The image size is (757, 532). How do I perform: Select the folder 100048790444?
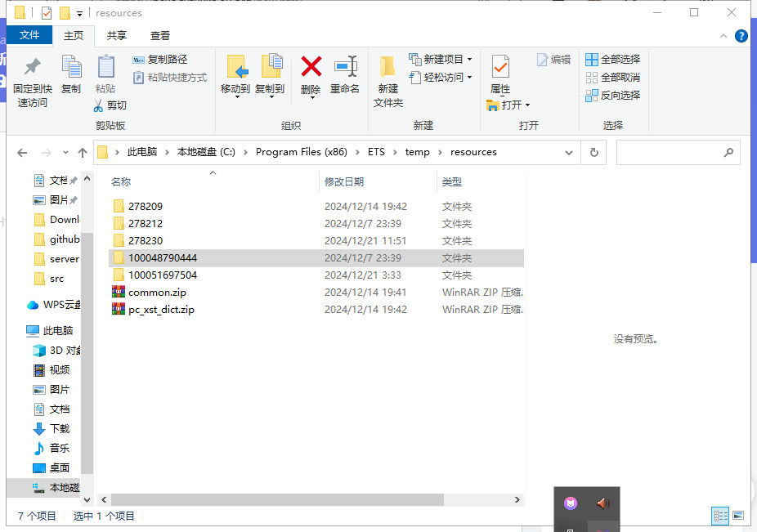pyautogui.click(x=316, y=257)
